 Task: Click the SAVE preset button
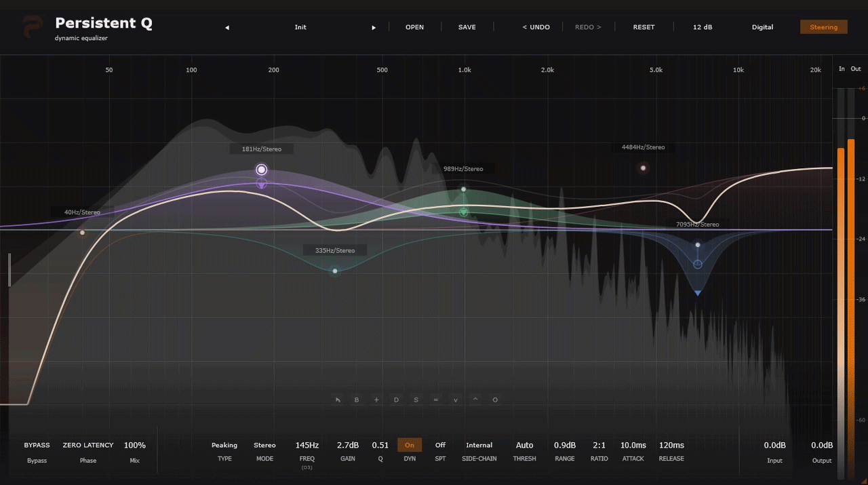(x=467, y=27)
